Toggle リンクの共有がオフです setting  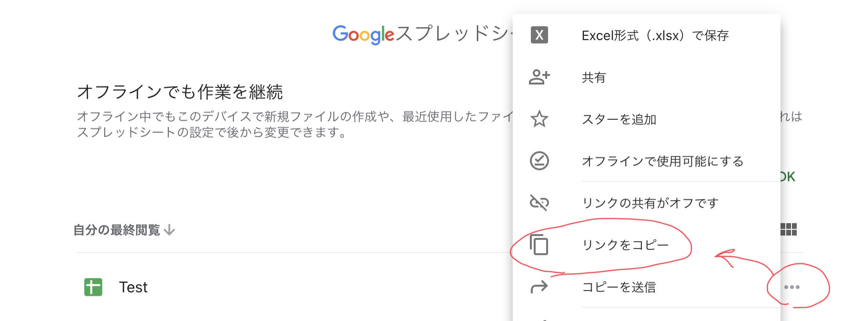coord(650,203)
